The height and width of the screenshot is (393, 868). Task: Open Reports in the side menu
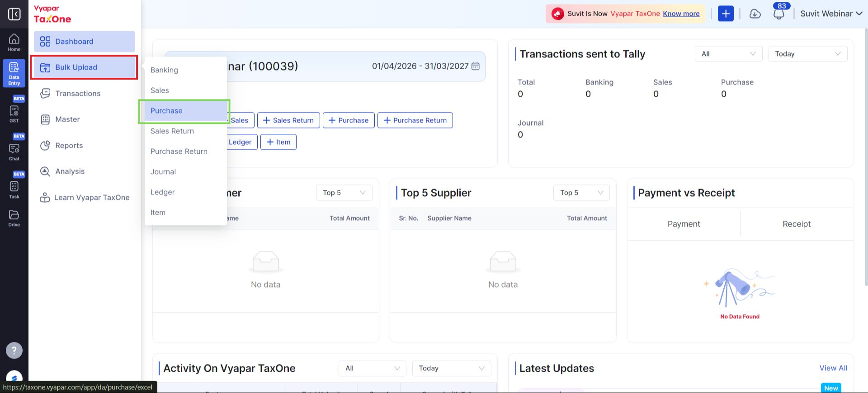tap(85, 146)
